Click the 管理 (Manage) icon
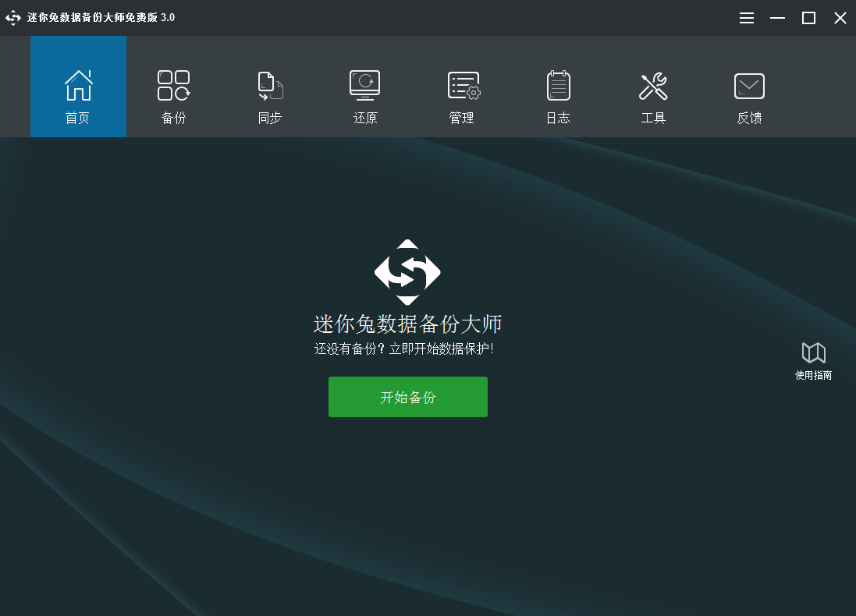 pos(462,84)
